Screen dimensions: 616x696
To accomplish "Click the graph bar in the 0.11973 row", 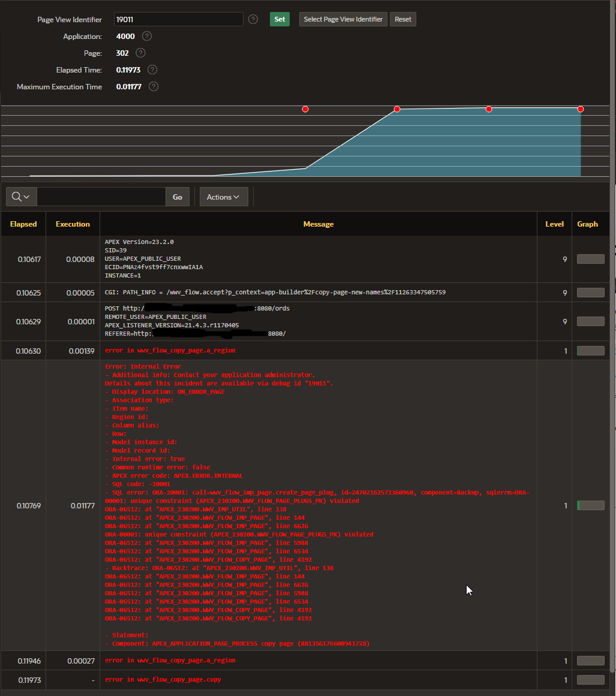I will tap(591, 680).
